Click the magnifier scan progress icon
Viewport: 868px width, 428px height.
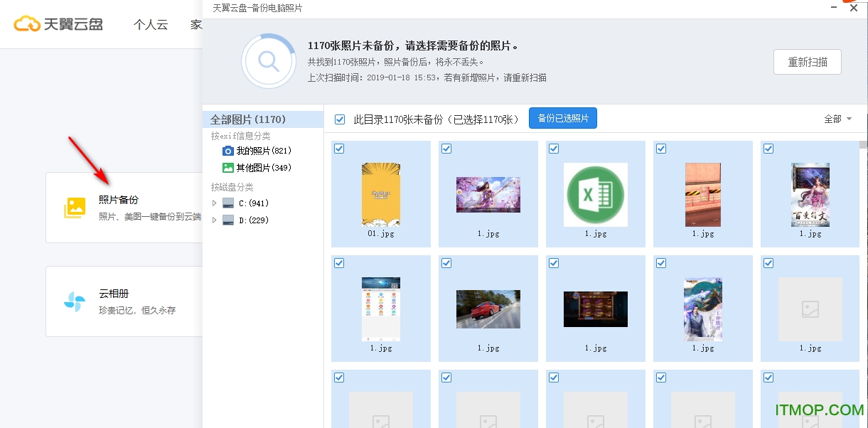tap(268, 62)
